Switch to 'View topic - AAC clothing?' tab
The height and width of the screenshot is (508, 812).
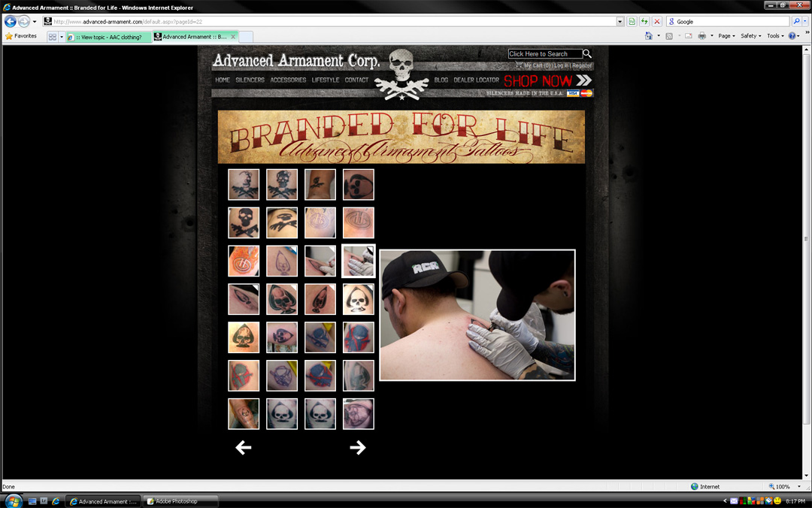[108, 38]
